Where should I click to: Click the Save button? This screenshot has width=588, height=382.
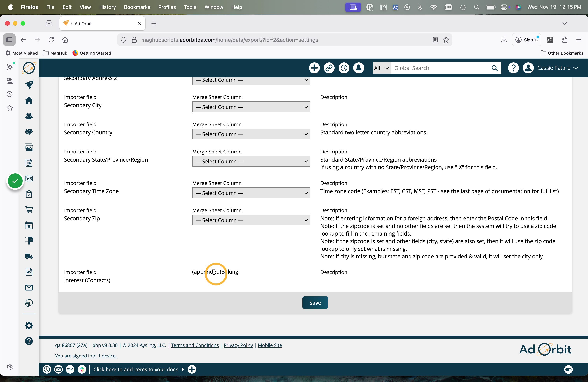[x=315, y=303]
